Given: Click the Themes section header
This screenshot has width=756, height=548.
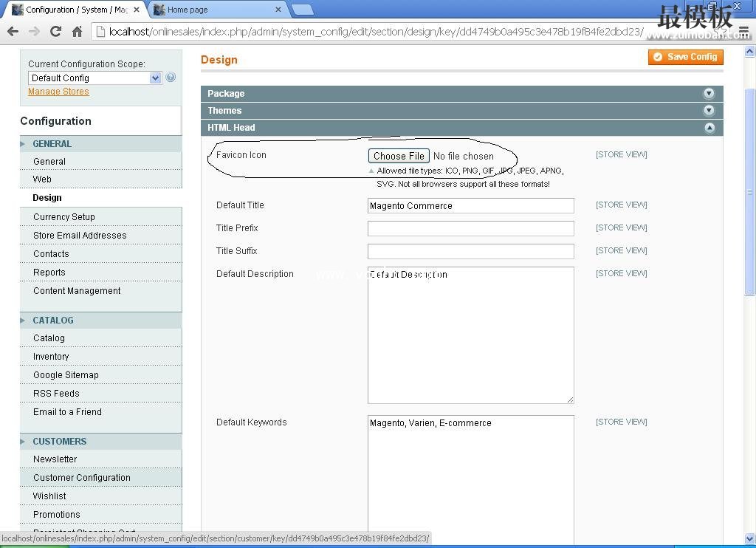Looking at the screenshot, I should click(462, 111).
